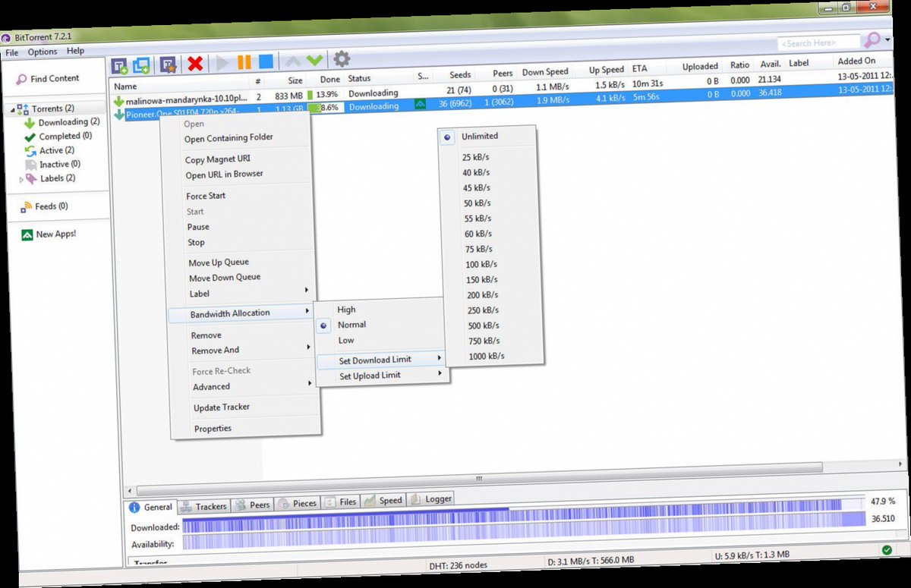
Task: Choose Copy Magnet URI
Action: pos(218,159)
